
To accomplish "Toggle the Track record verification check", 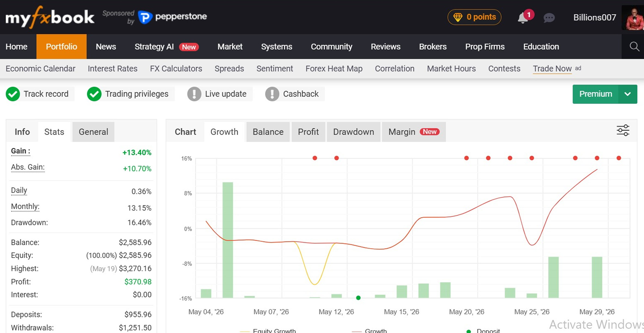I will tap(13, 94).
